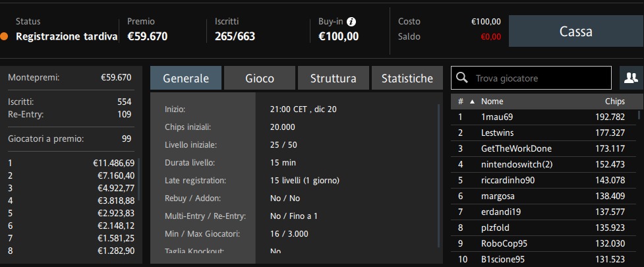
Task: Show the Generale tab
Action: 186,78
